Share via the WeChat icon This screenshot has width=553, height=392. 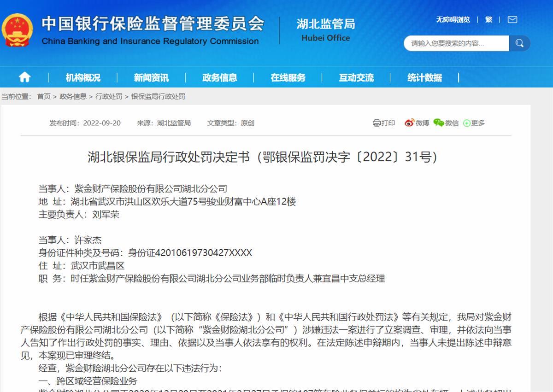point(438,123)
